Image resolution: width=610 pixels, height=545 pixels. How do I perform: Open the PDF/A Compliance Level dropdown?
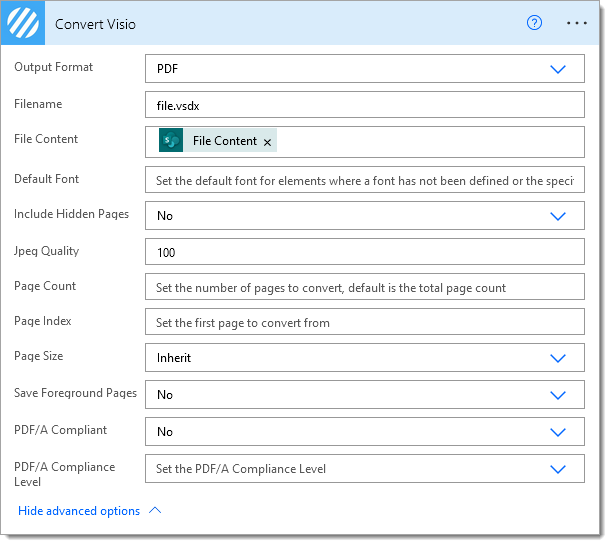pos(558,469)
